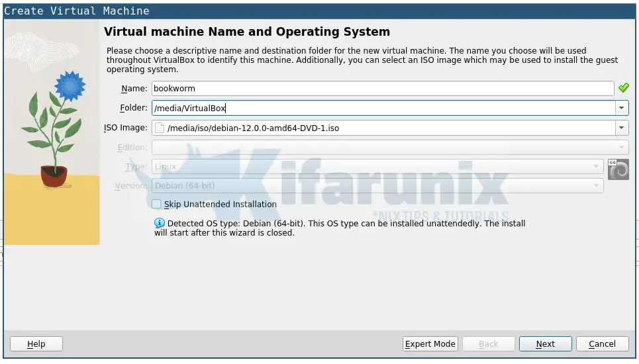Click the ISO Image path text
The height and width of the screenshot is (364, 639).
253,128
